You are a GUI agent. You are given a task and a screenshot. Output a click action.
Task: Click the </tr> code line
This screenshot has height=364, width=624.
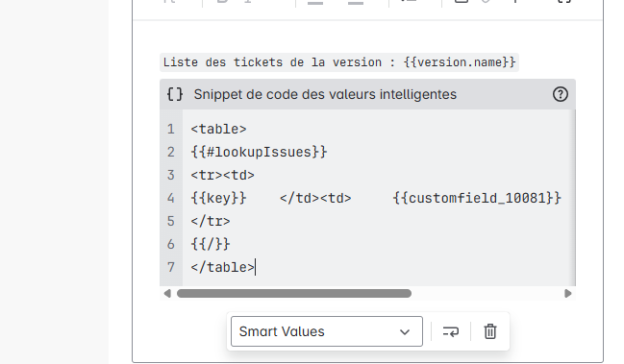(211, 221)
